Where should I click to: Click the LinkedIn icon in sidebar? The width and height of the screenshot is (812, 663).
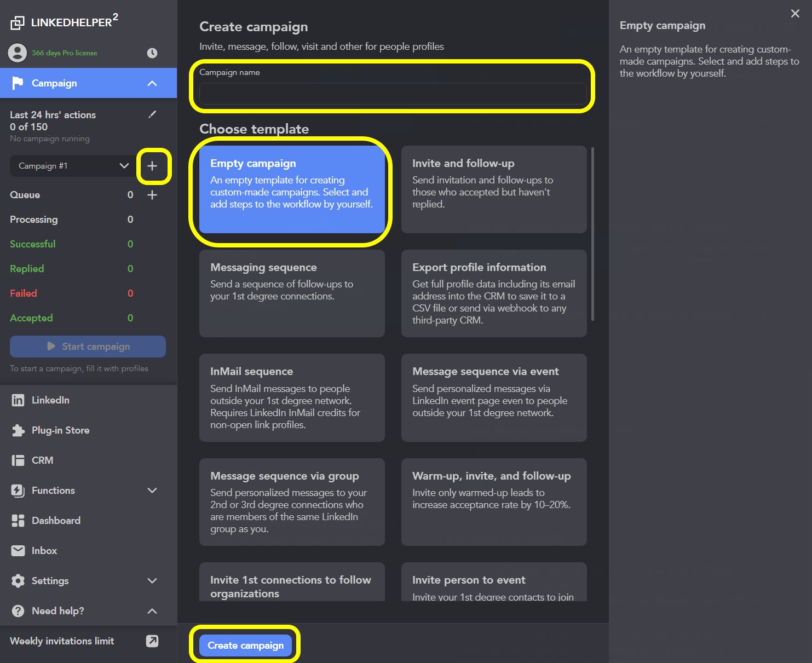click(x=18, y=400)
